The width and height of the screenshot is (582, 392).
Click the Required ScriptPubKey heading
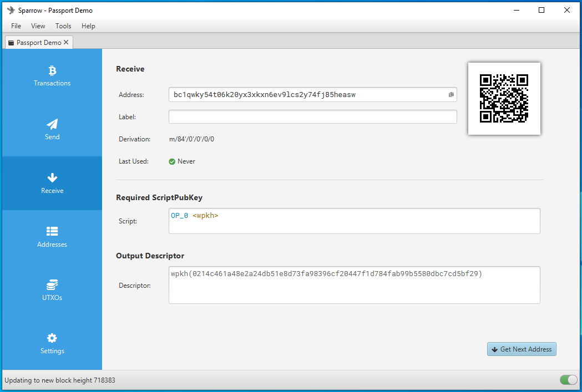click(x=159, y=198)
